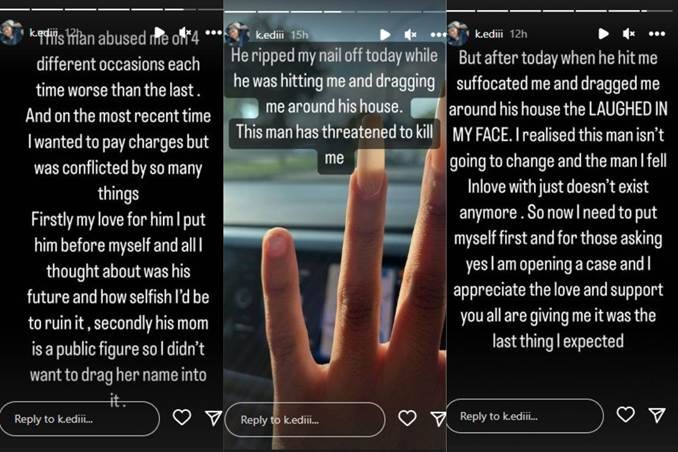Unmute sound on the middle story

(x=410, y=34)
